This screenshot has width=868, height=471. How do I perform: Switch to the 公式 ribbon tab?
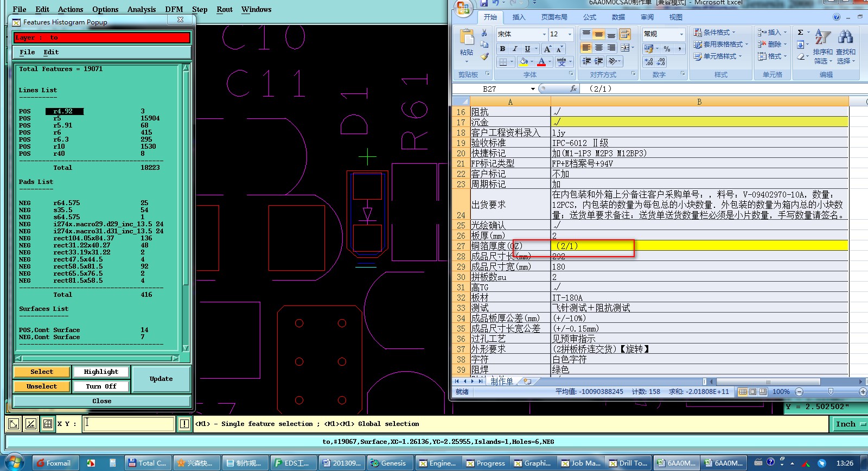[590, 17]
